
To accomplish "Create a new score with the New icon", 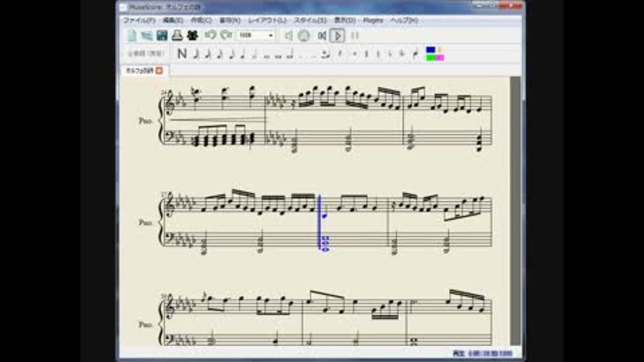I will coord(132,36).
